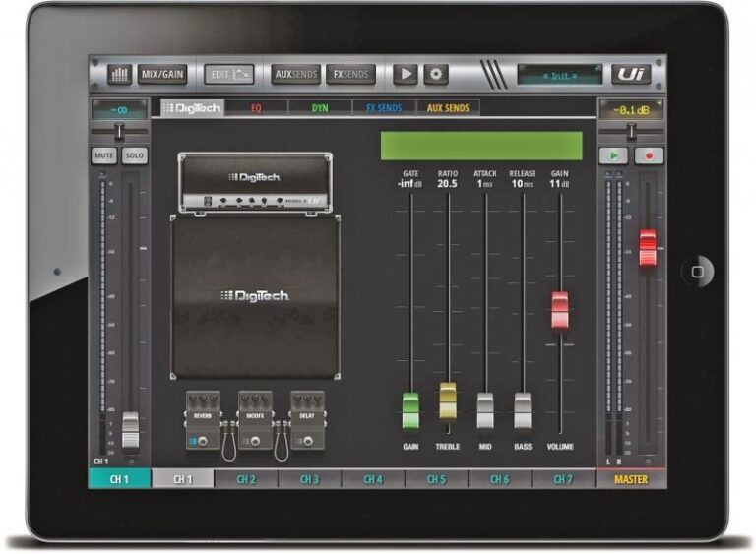This screenshot has height=554, width=756.
Task: Click the channel -∞ level display
Action: (119, 110)
